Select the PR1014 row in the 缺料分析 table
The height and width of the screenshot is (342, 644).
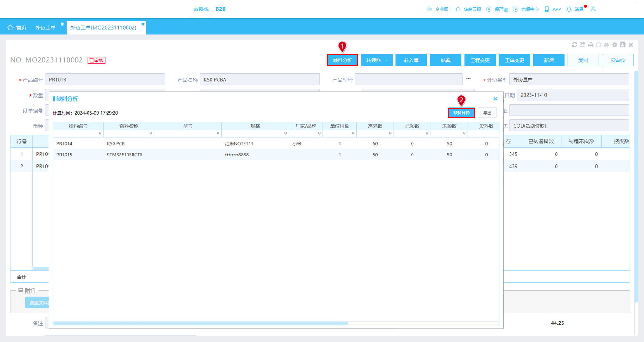click(x=276, y=143)
